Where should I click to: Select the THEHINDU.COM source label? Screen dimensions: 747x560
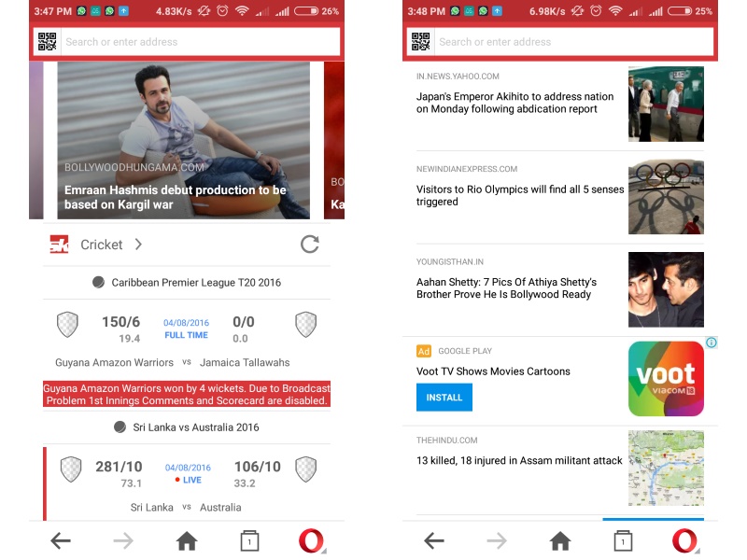click(447, 441)
